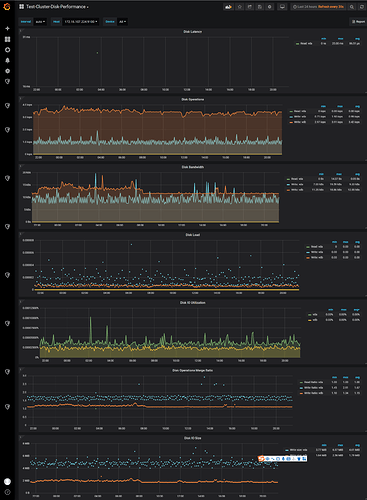
Task: Toggle Write: sdb series in Disk Bandwidth legend
Action: (x=297, y=190)
